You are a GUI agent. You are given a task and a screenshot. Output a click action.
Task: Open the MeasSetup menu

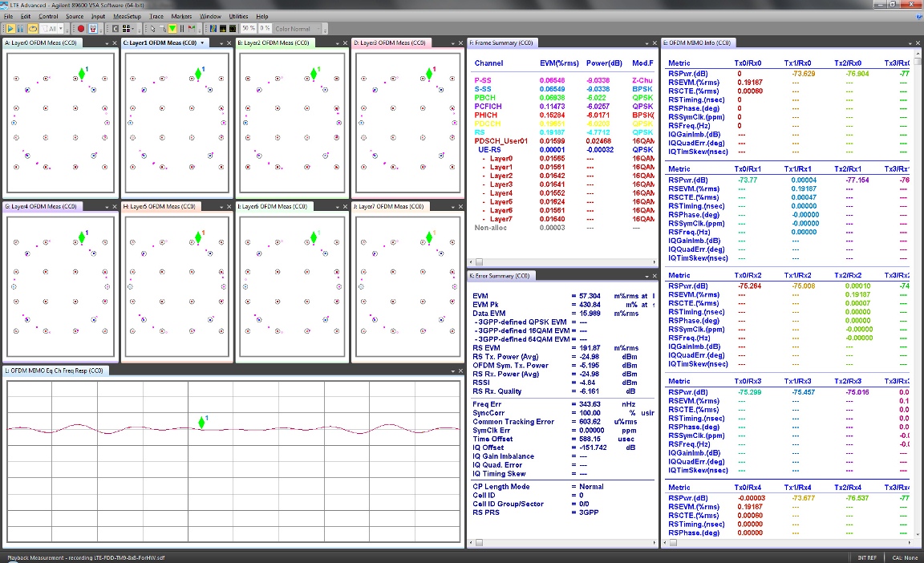[x=127, y=16]
